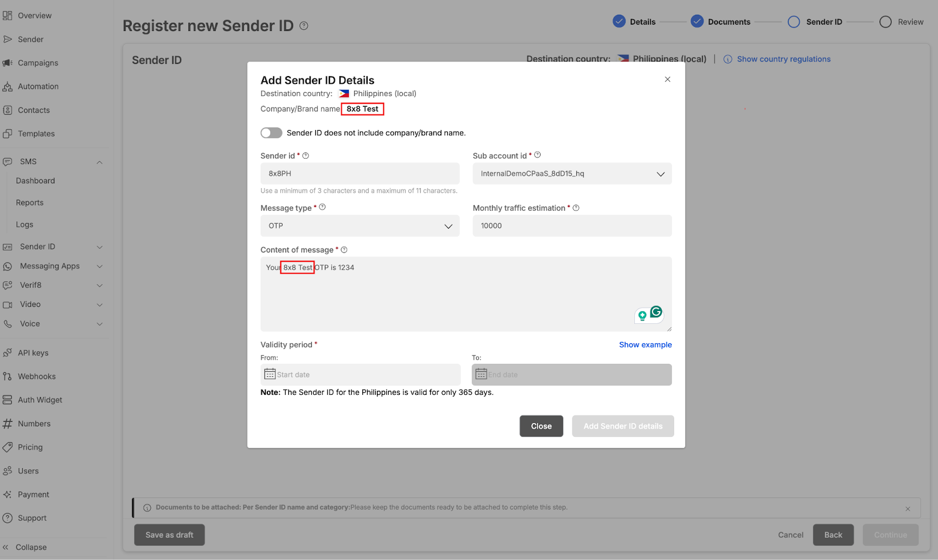Click the calendar icon in Start date field
Viewport: 938px width, 560px height.
270,374
